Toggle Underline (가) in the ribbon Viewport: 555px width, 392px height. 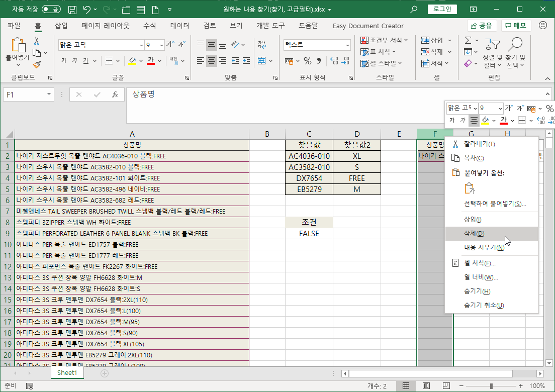click(x=85, y=61)
